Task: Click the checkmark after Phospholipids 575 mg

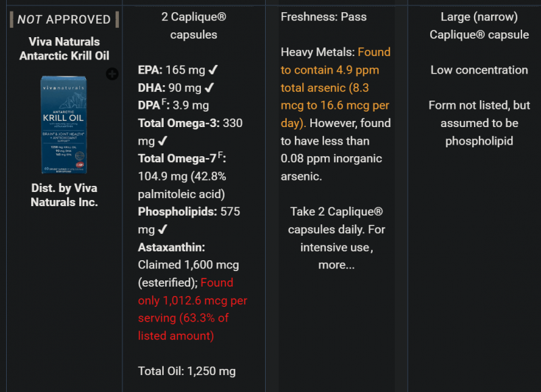Action: [x=162, y=229]
